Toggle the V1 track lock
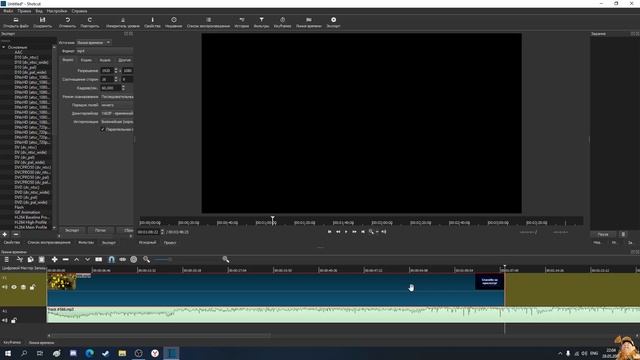 point(32,287)
